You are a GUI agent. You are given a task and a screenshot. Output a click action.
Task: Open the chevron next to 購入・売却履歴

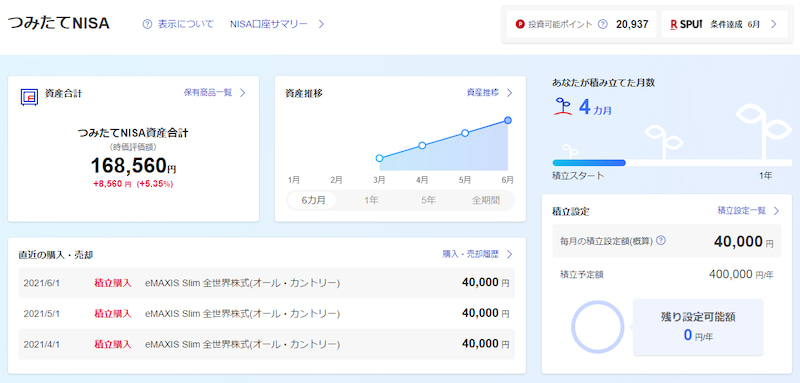pos(509,254)
